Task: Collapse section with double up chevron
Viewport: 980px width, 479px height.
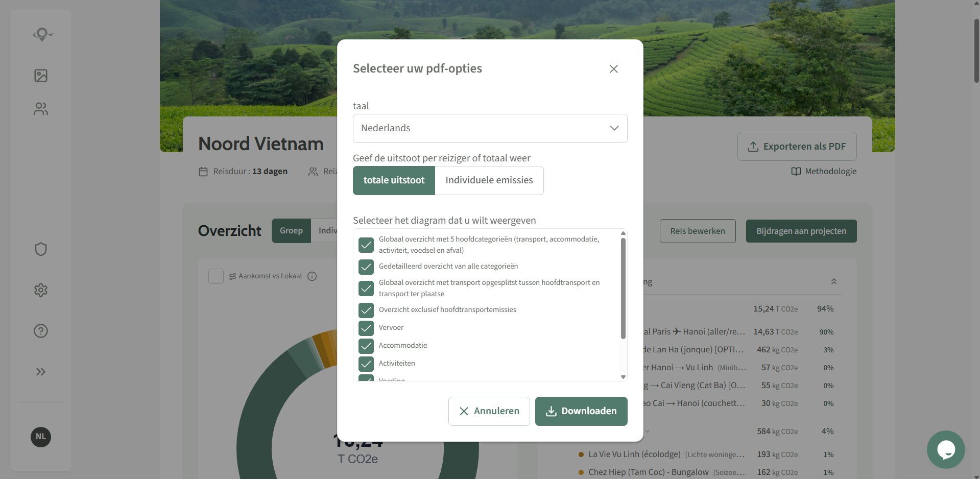Action: click(833, 281)
